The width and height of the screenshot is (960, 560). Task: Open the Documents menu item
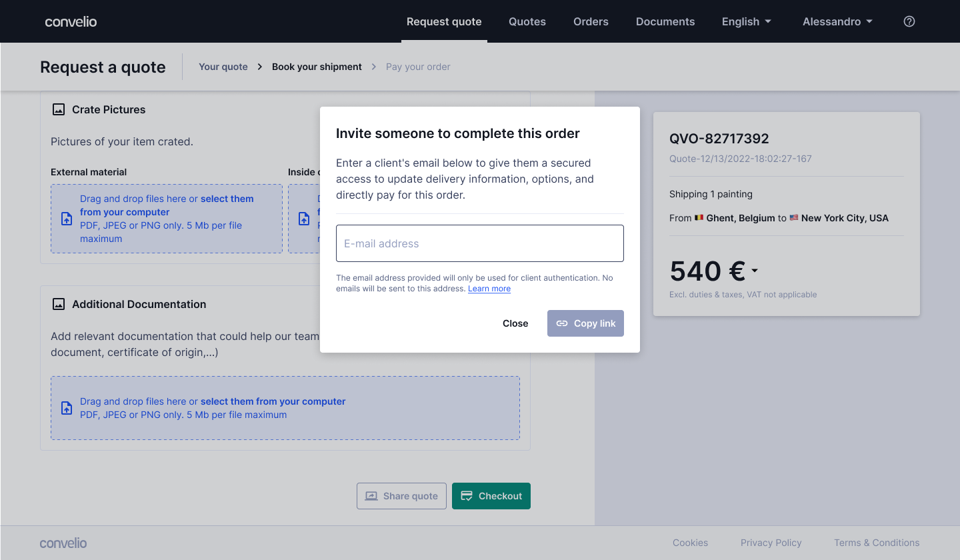(x=665, y=21)
